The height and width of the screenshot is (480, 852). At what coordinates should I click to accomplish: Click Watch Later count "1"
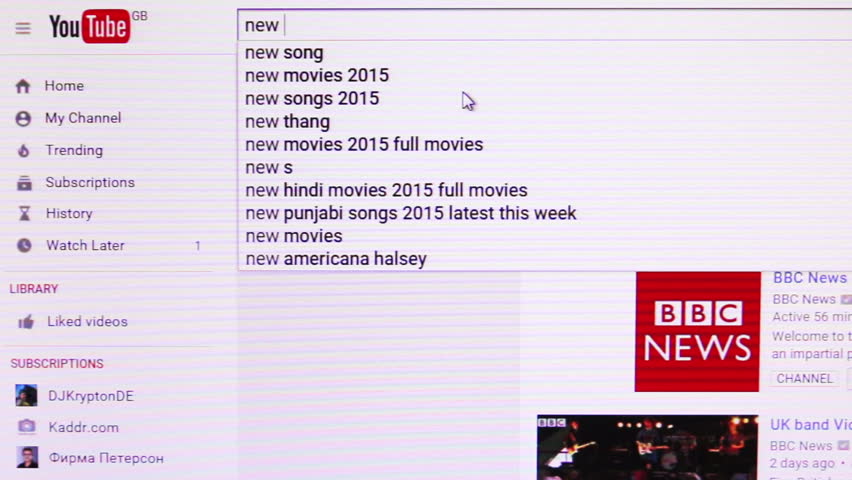coord(198,246)
